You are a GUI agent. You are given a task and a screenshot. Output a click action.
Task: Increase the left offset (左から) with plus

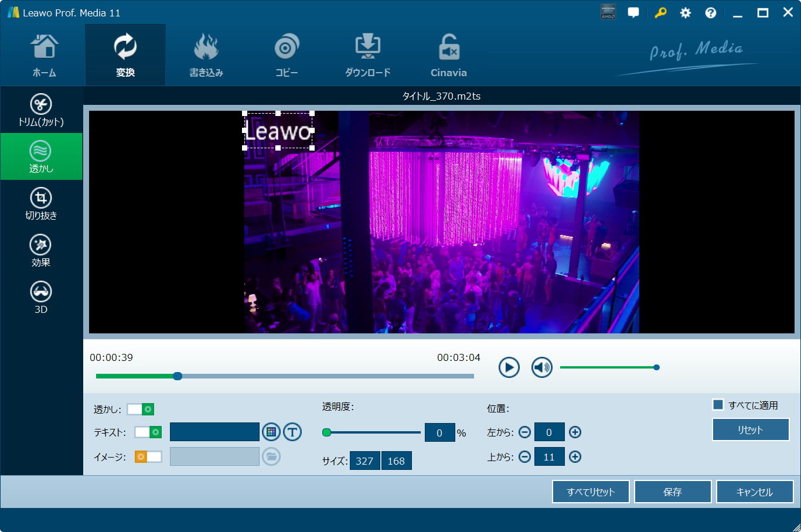tap(575, 432)
